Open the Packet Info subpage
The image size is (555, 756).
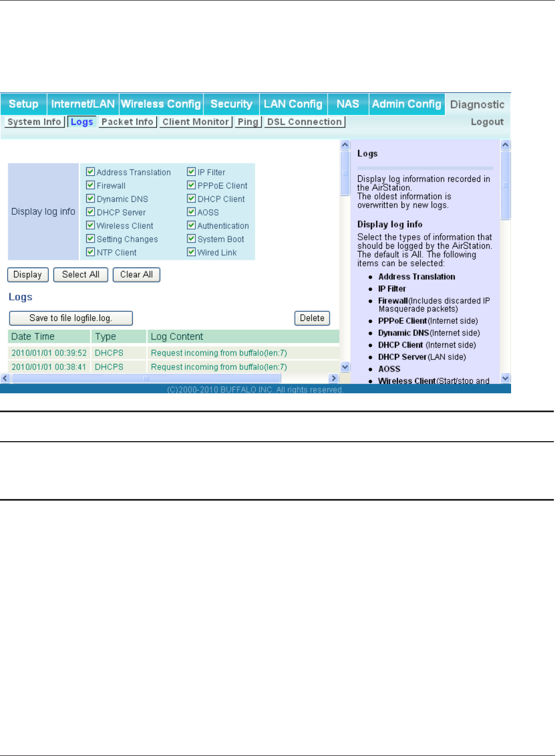click(x=127, y=122)
